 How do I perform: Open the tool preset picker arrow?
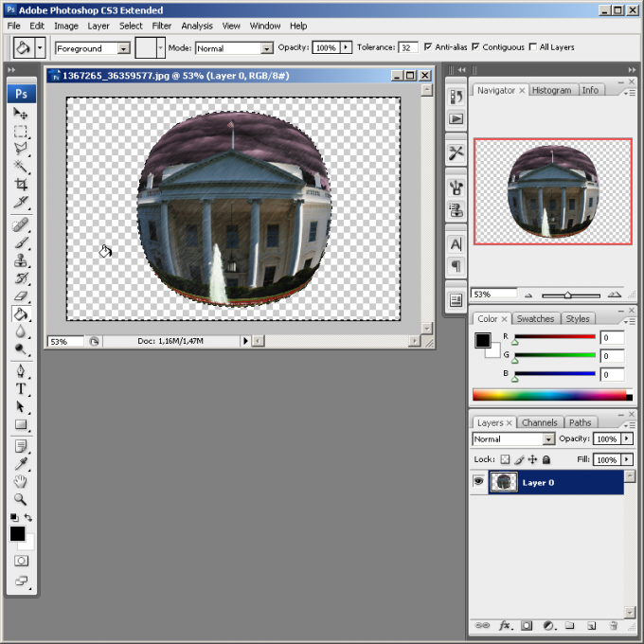click(x=40, y=48)
